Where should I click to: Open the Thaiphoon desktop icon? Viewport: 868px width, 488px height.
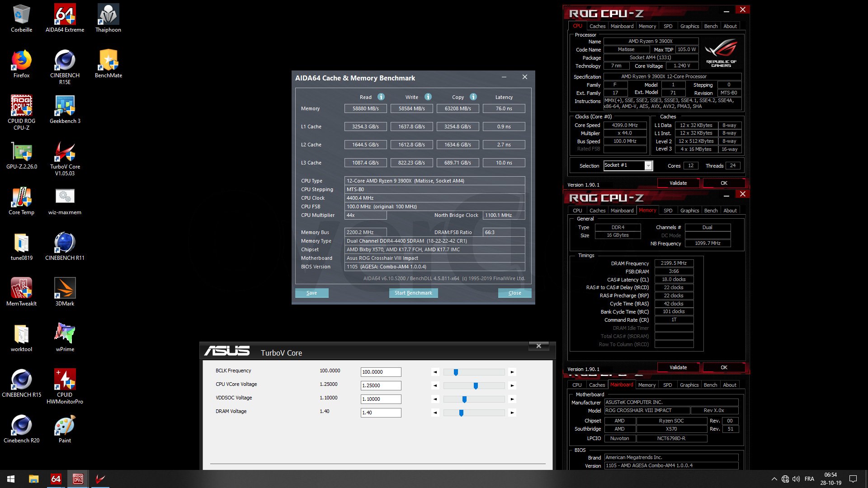[108, 19]
